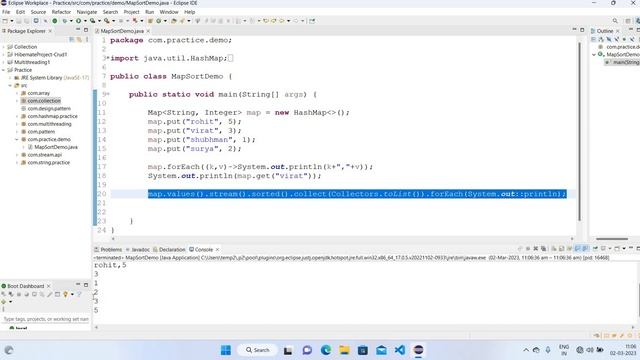This screenshot has height=360, width=640.
Task: Click the Boot Dashboard debug icon
Action: pos(11,294)
